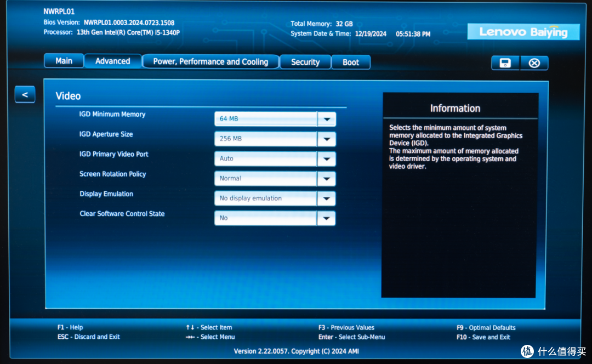
Task: Expand IGD Minimum Memory dropdown arrow
Action: pos(327,119)
